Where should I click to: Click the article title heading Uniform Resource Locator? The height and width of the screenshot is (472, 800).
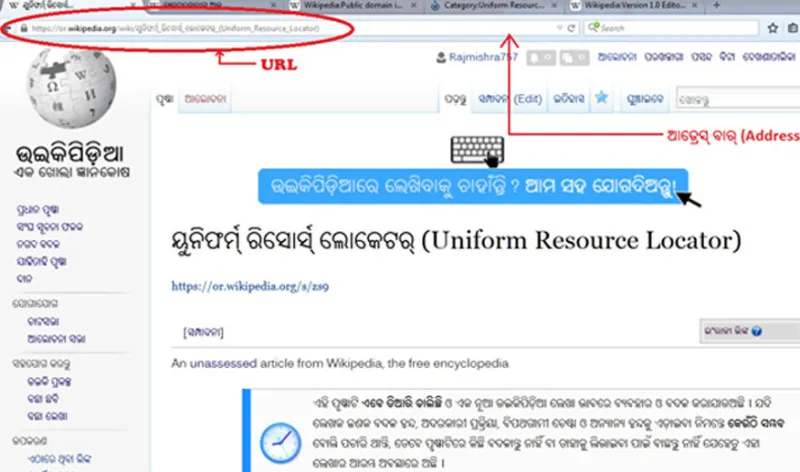point(456,240)
